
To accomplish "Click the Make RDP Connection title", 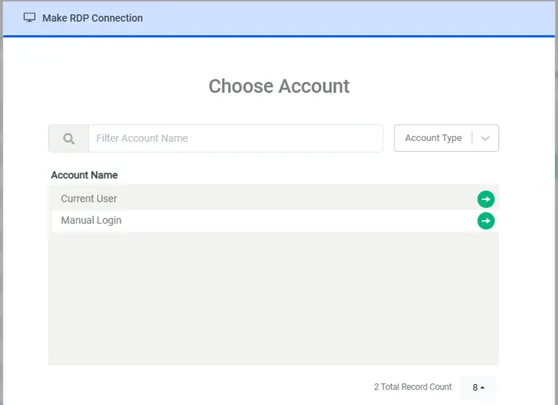I will coord(93,18).
